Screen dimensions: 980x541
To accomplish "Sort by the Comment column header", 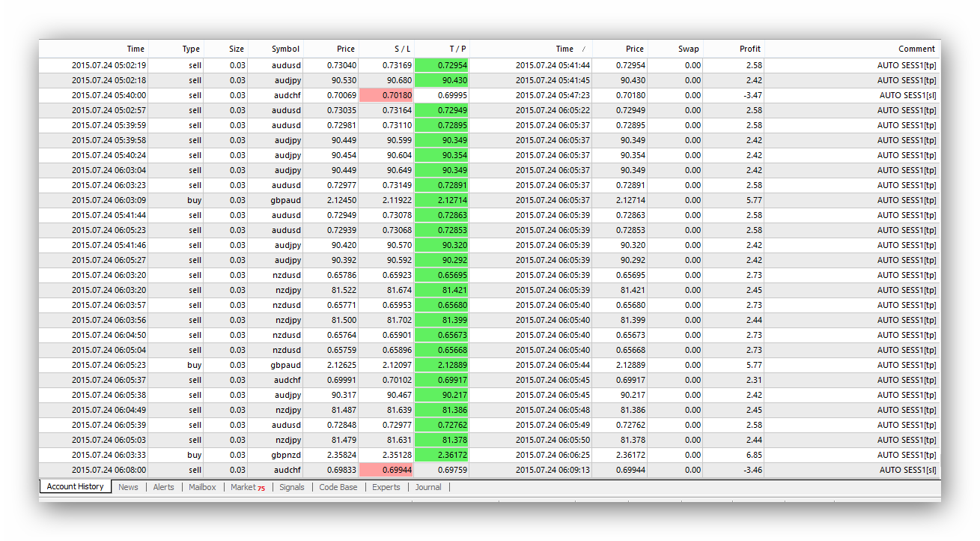I will [852, 49].
